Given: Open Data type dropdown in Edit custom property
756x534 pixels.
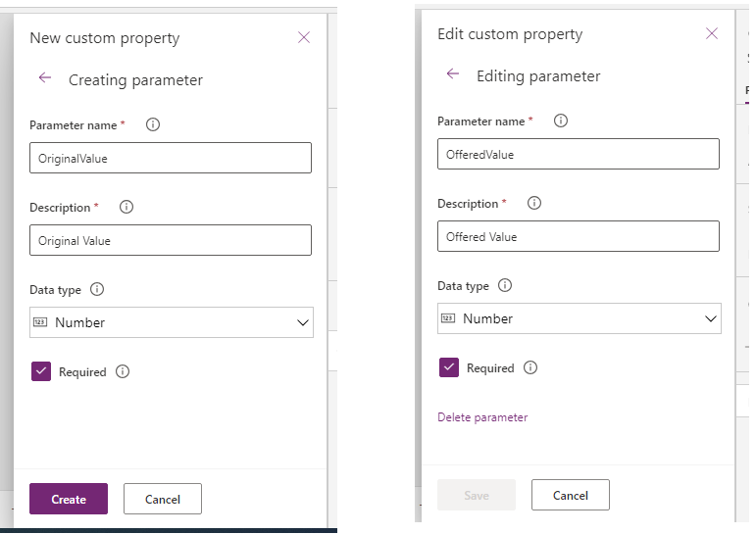Looking at the screenshot, I should (580, 318).
